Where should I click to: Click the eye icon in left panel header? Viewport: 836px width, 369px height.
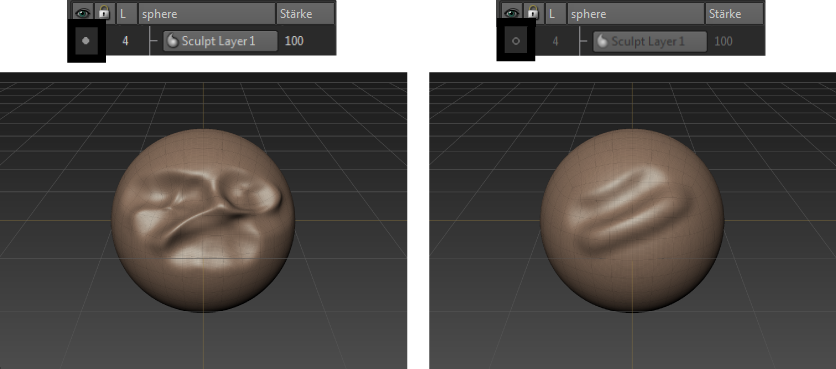coord(83,12)
